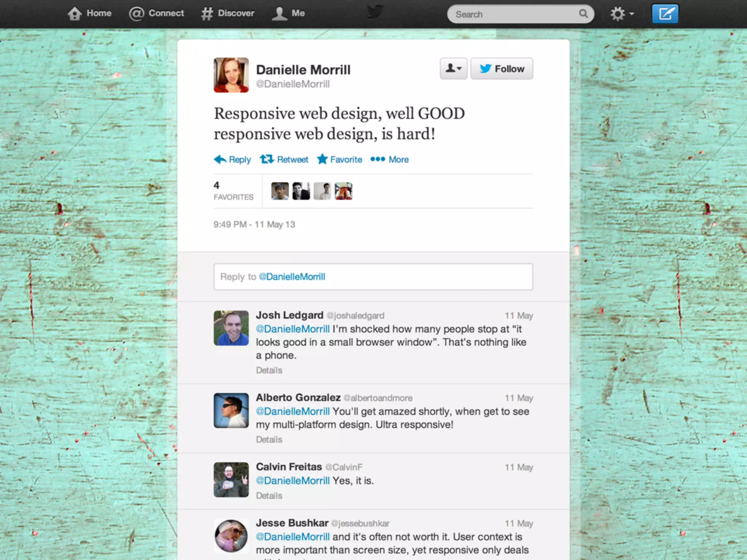
Task: Expand Details under Josh Ledgard's reply
Action: [x=269, y=370]
